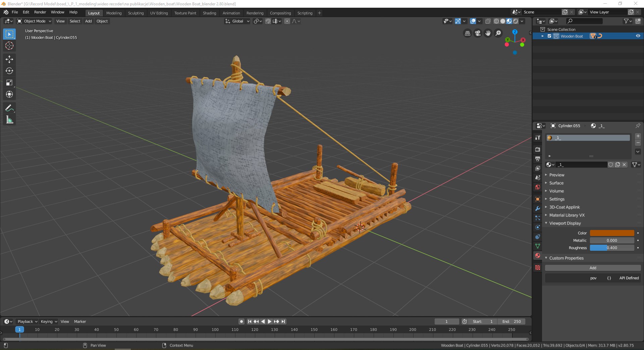Viewport: 644px width, 350px height.
Task: Open the pivot point dropdown
Action: pos(258,21)
